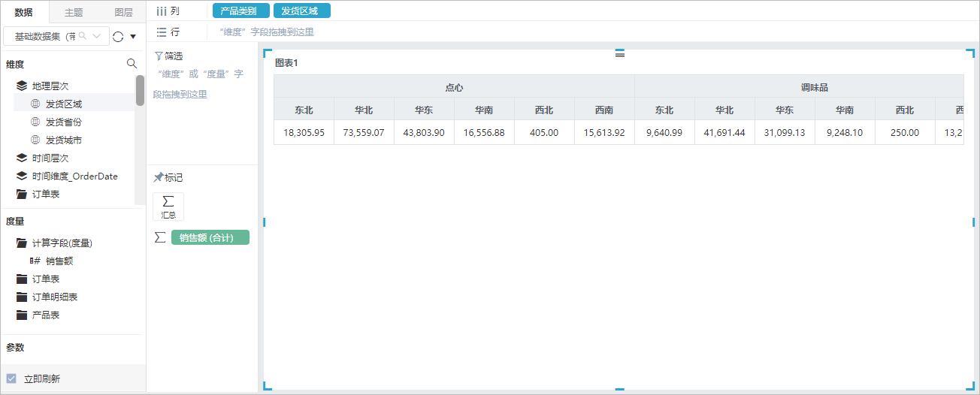Click the 43,803.90 table cell
Viewport: 980px width, 395px height.
pyautogui.click(x=424, y=132)
